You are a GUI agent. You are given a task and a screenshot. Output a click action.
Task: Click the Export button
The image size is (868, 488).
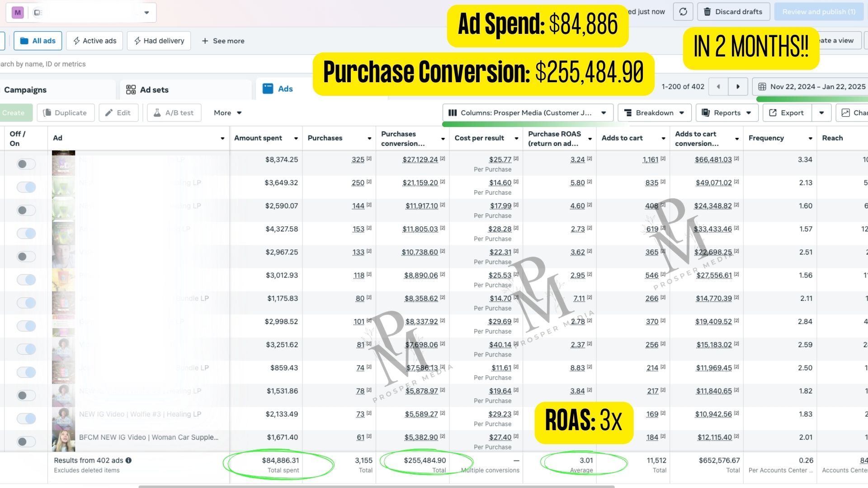coord(787,113)
